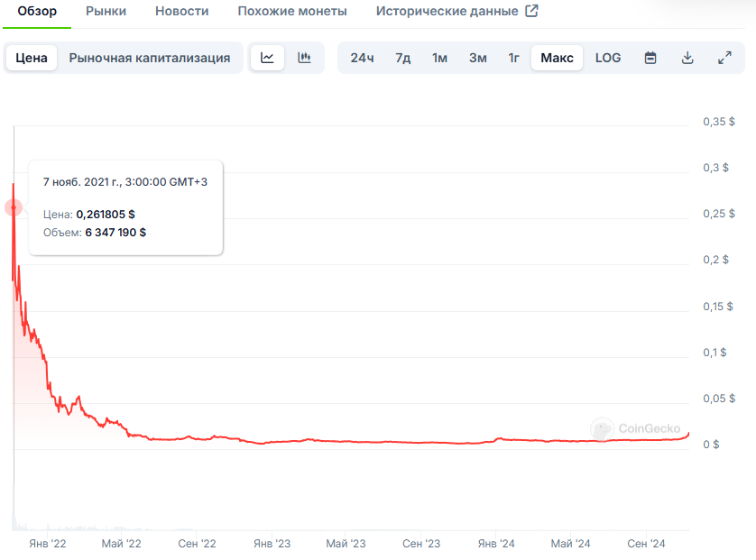Toggle LOG scale on chart
This screenshot has width=756, height=560.
tap(608, 58)
